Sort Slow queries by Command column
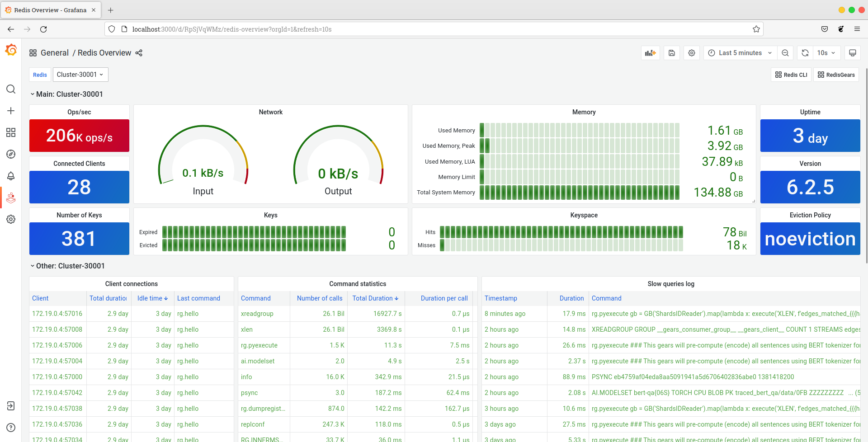Screen dimensions: 868x442 [607, 298]
